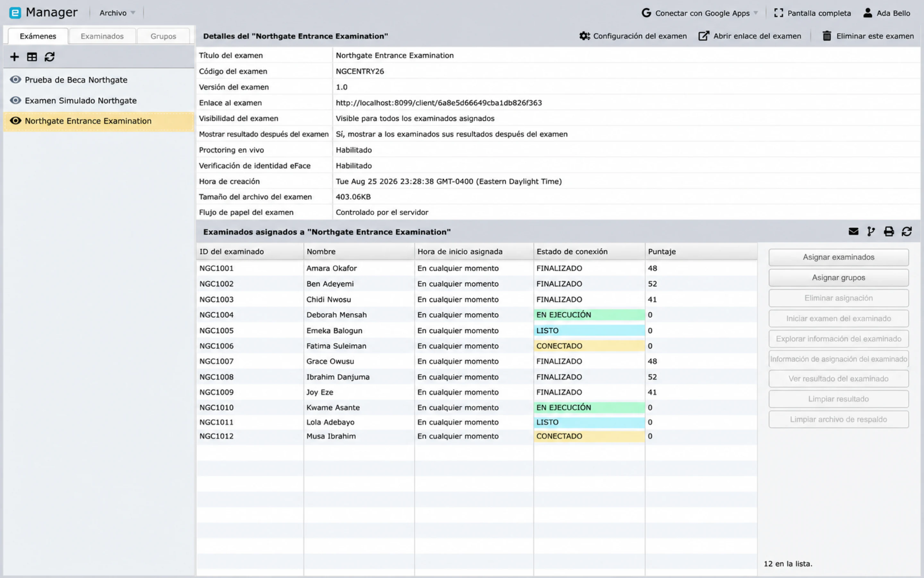Image resolution: width=924 pixels, height=578 pixels.
Task: Select Examen Simulado Northgate exam
Action: (99, 100)
